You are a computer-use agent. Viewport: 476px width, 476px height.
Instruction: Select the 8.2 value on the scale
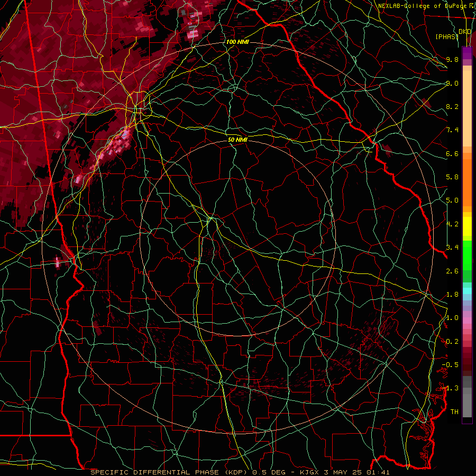pos(452,106)
